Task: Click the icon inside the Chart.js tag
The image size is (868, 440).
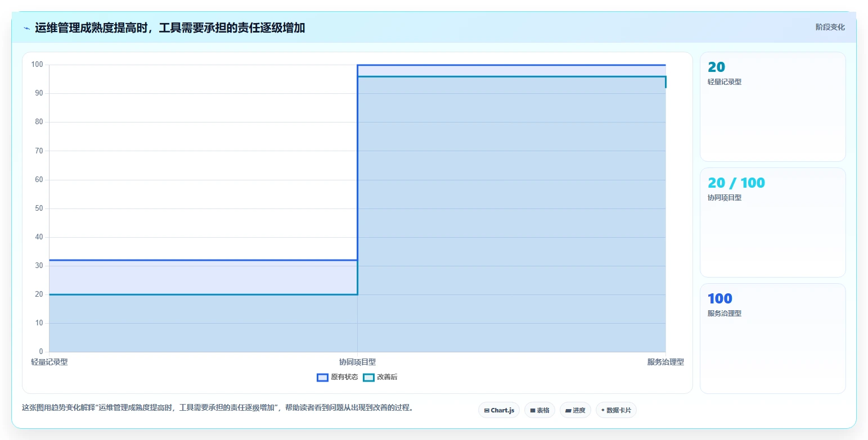Action: 487,411
